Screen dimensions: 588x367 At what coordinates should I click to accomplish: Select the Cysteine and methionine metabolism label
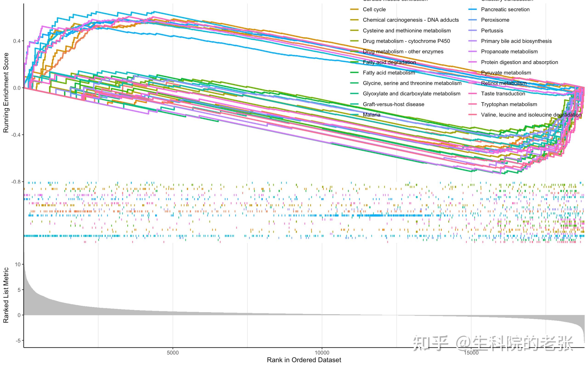coord(407,31)
